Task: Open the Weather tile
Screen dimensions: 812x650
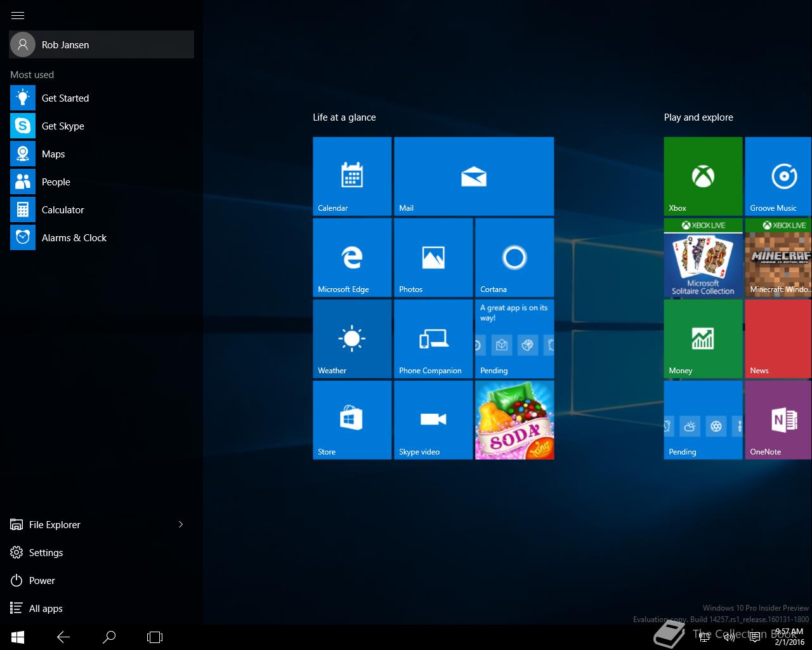Action: 352,339
